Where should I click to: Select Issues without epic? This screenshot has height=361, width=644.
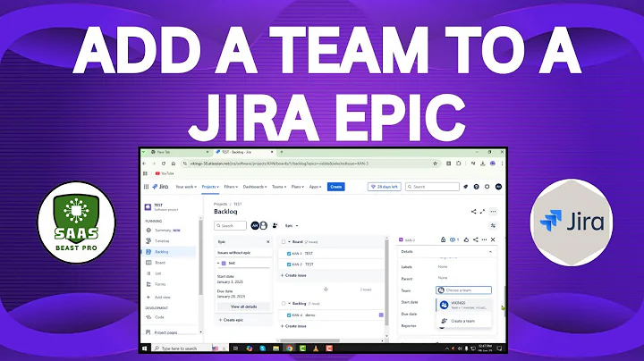pos(243,253)
